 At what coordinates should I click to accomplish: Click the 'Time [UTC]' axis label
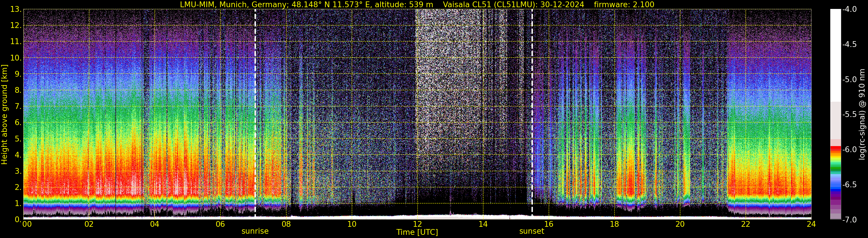point(417,232)
